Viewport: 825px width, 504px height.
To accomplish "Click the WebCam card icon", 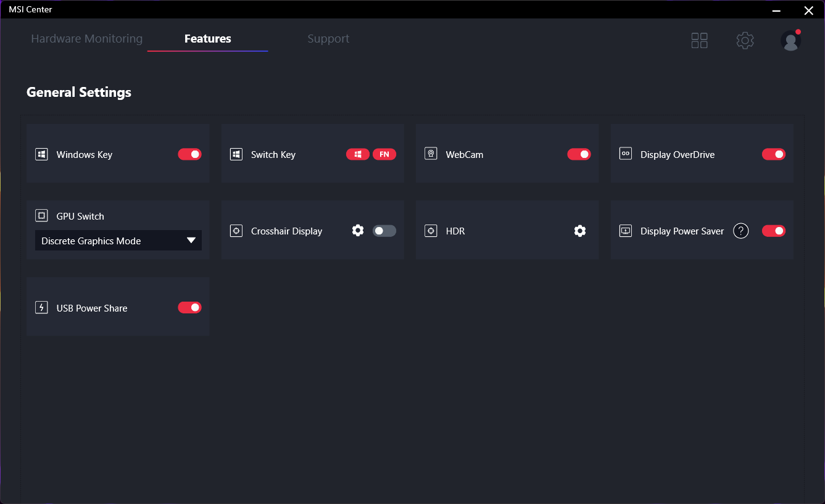I will tap(431, 154).
